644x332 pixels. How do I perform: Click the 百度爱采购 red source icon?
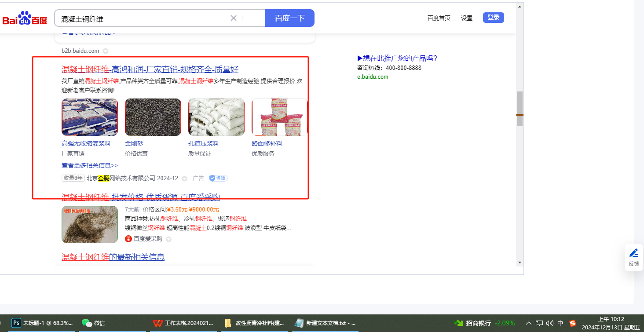pyautogui.click(x=128, y=239)
